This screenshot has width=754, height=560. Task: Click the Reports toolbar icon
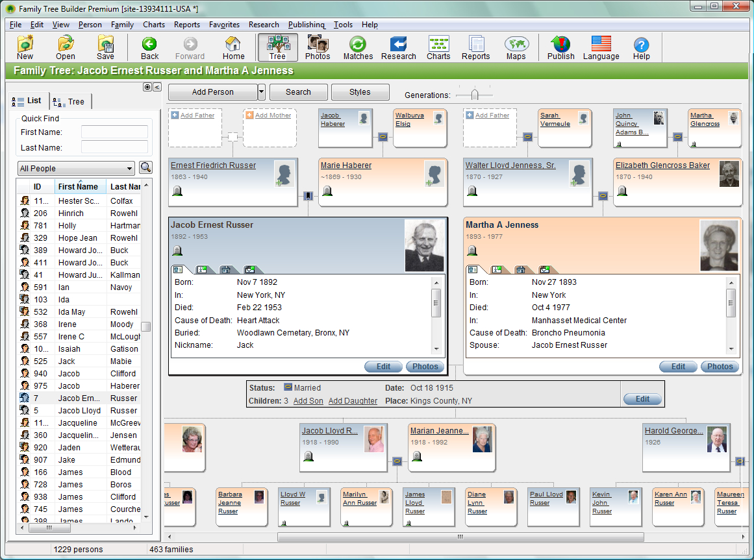pos(475,48)
